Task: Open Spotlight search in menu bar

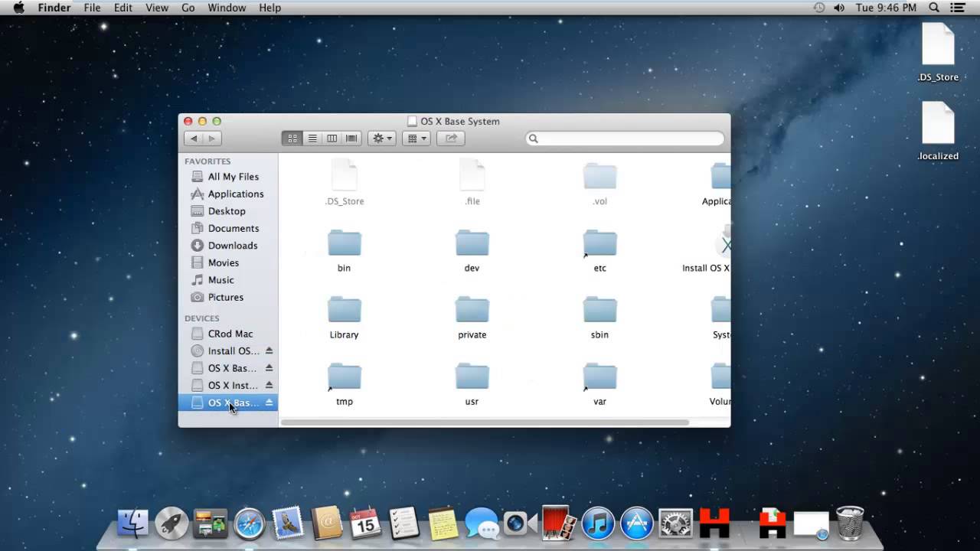Action: (x=934, y=8)
